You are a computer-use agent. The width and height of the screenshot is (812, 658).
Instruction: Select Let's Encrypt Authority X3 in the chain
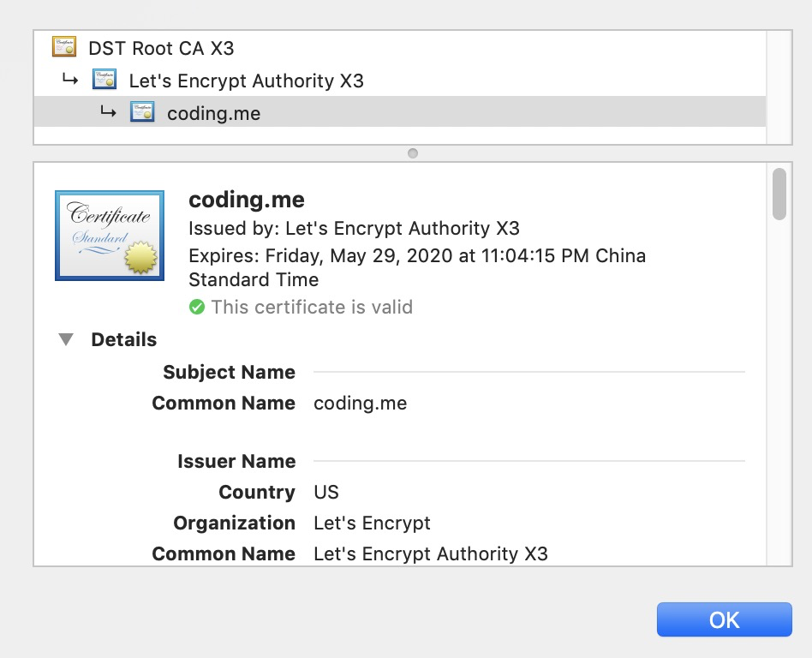(x=246, y=81)
